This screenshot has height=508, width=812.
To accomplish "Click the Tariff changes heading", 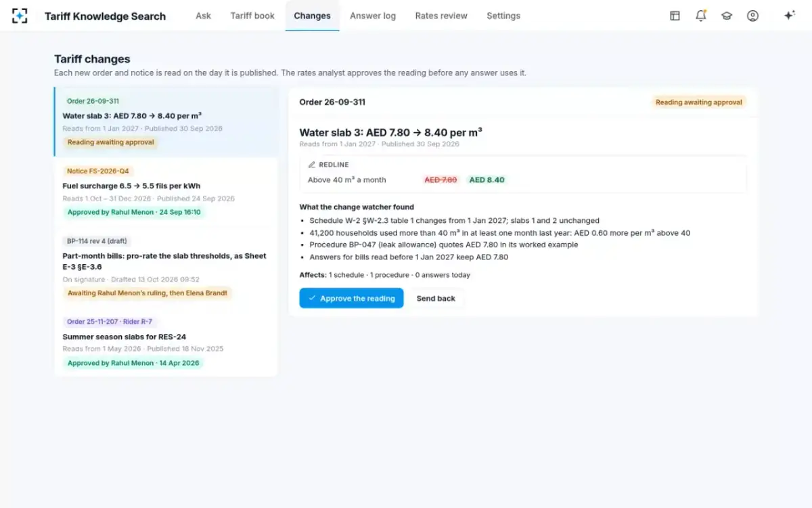I will tap(92, 59).
